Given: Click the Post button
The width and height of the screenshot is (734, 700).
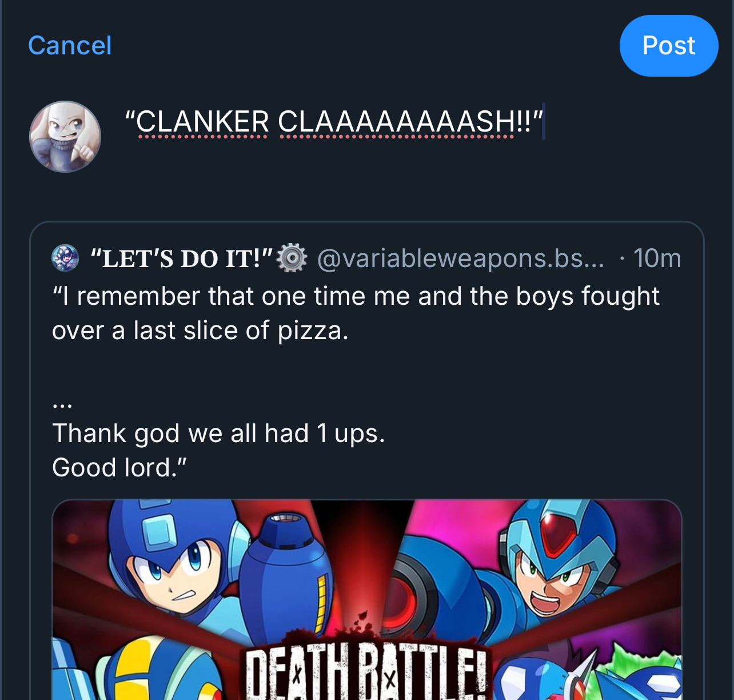Looking at the screenshot, I should [x=668, y=46].
